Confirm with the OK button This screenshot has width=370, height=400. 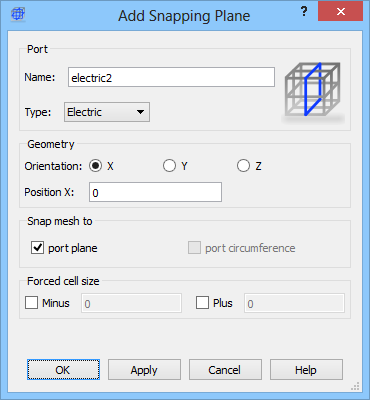click(x=63, y=369)
